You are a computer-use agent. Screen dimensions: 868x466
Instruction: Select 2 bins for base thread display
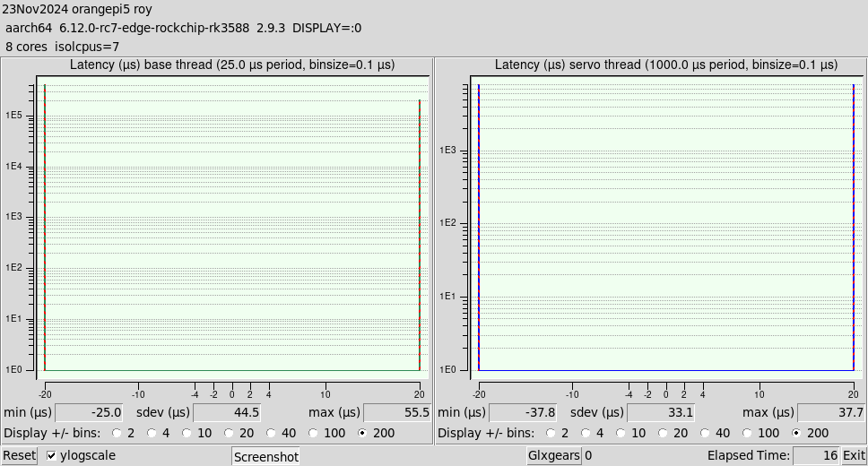tap(117, 433)
